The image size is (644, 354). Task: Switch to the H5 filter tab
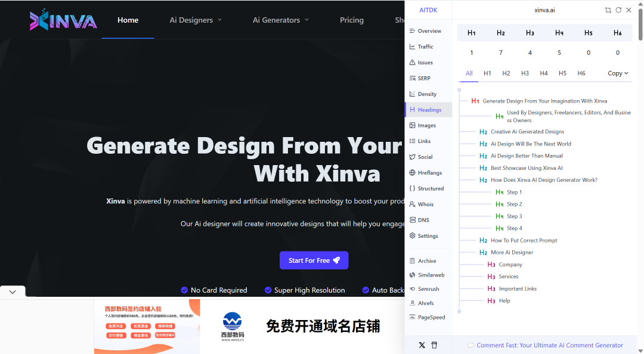pos(563,73)
